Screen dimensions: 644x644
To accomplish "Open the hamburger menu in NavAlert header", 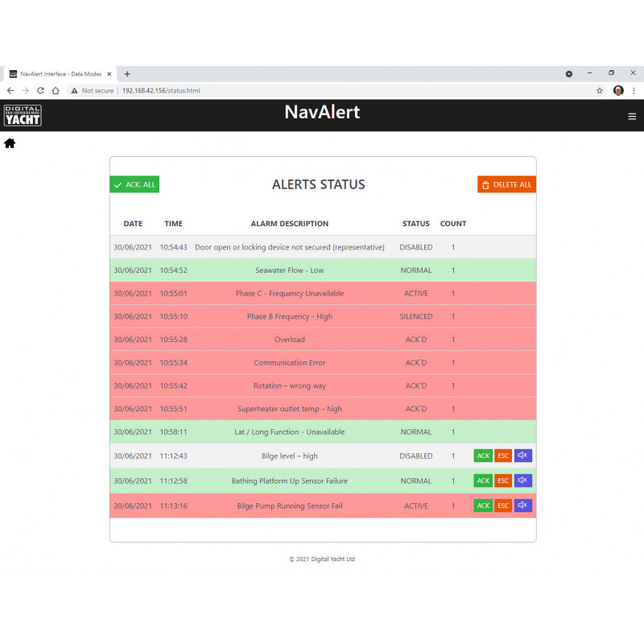I will pos(632,116).
